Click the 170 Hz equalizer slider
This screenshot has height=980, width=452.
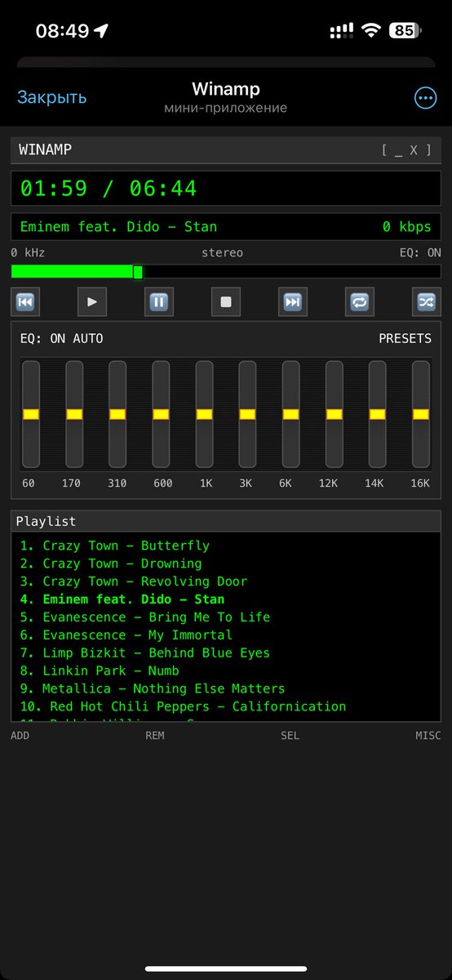(x=74, y=414)
